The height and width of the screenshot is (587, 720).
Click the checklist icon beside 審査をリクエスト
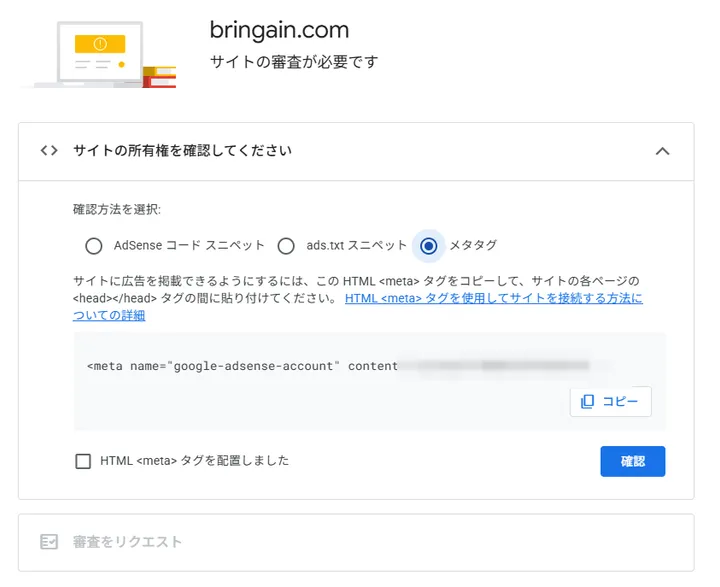pyautogui.click(x=49, y=542)
